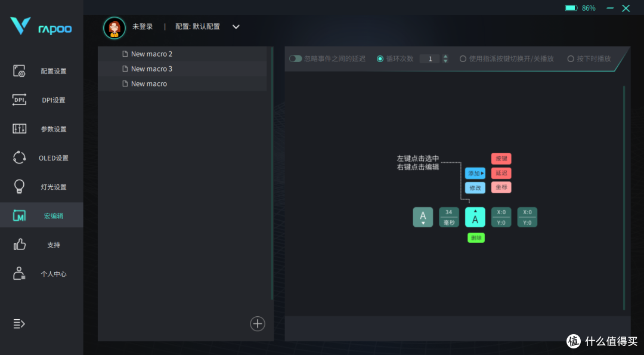Expand the 默认配置 profile dropdown
The image size is (644, 355).
click(x=236, y=27)
